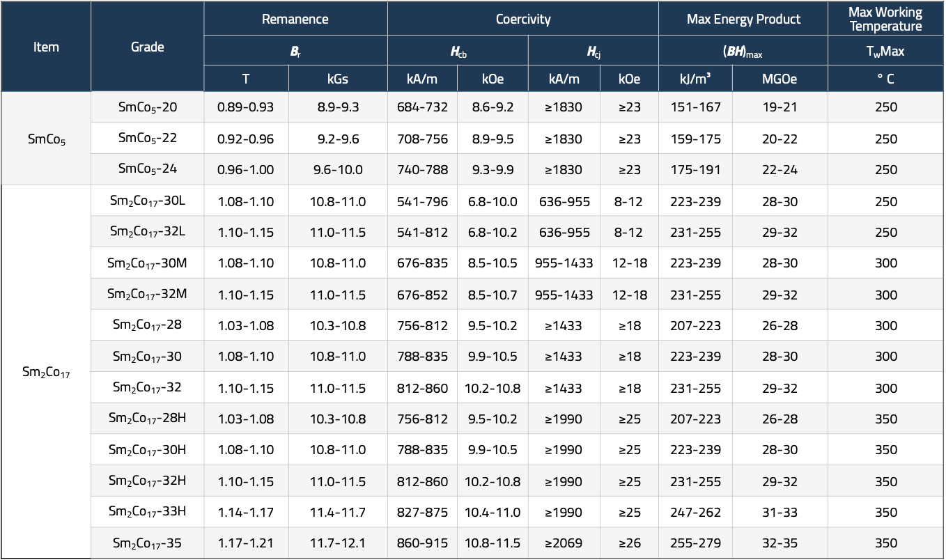
Task: Click the TwMax header cell
Action: (885, 51)
